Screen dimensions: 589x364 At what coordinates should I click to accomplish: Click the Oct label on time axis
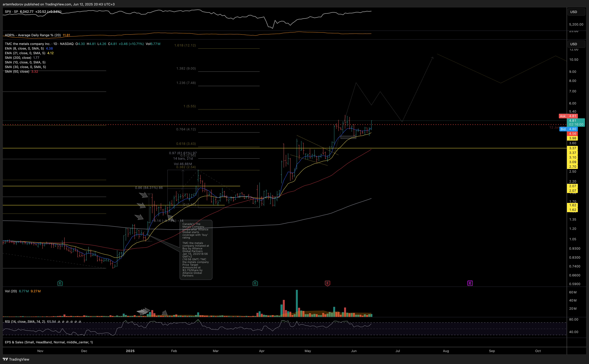pos(538,351)
